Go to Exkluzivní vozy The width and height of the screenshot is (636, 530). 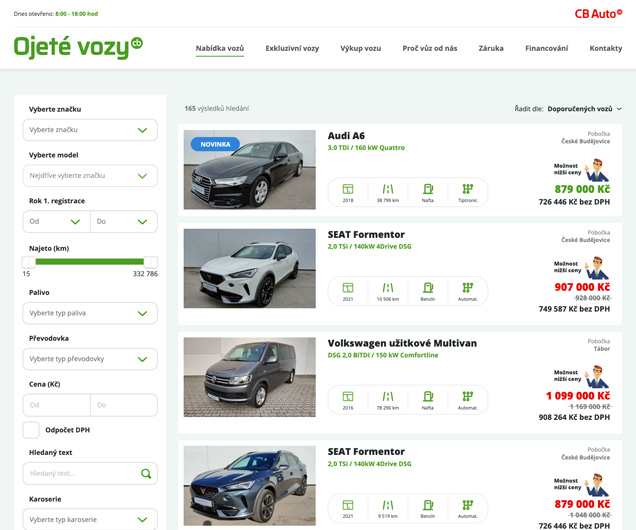[292, 48]
